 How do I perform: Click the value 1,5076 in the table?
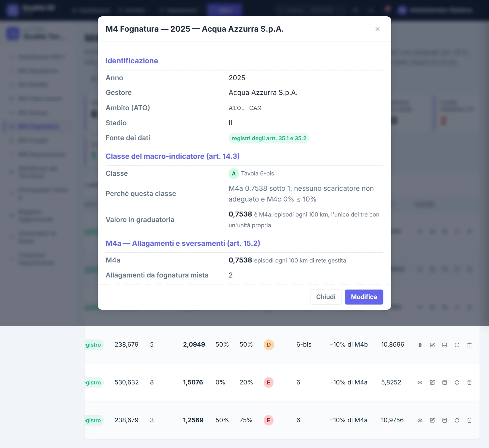(x=193, y=382)
